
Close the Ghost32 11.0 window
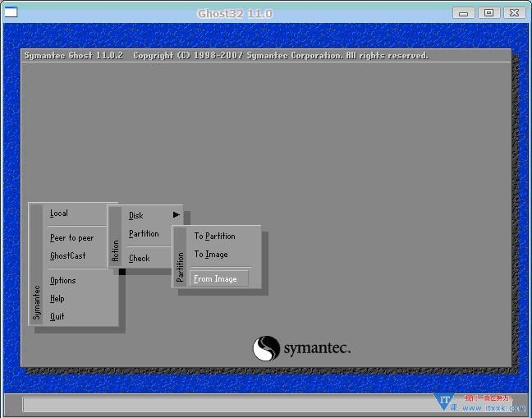click(515, 13)
